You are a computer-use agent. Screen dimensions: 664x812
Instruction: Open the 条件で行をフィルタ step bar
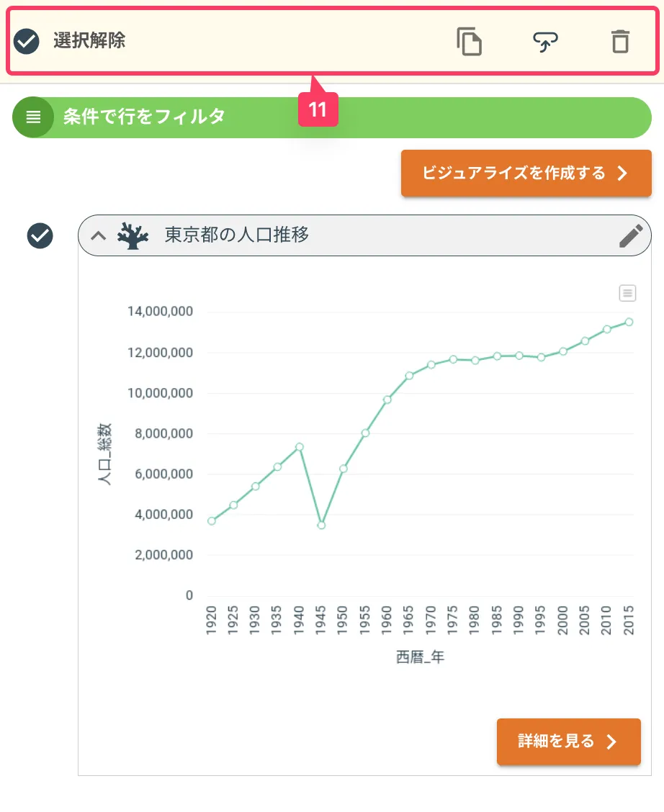332,117
